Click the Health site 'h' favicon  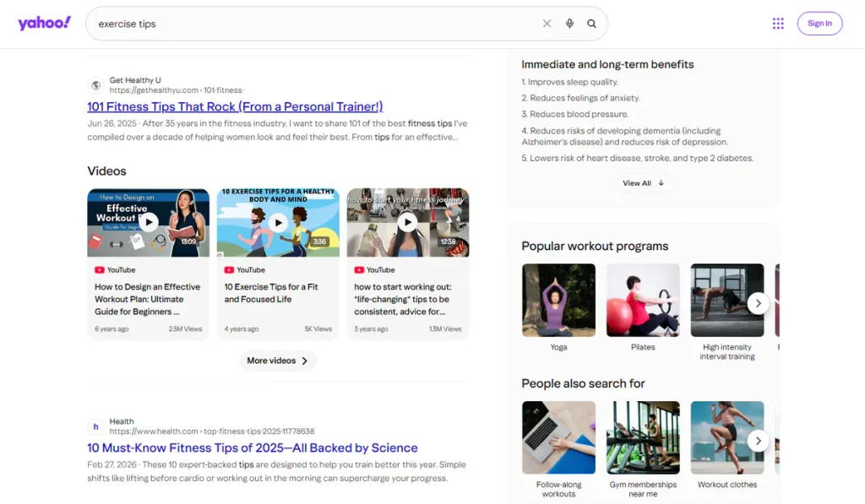coord(96,426)
